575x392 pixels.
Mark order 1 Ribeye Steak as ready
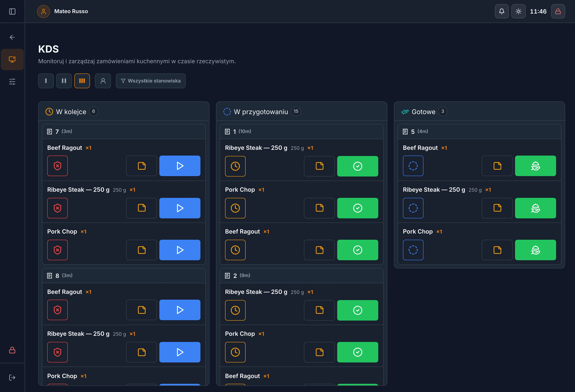point(357,166)
